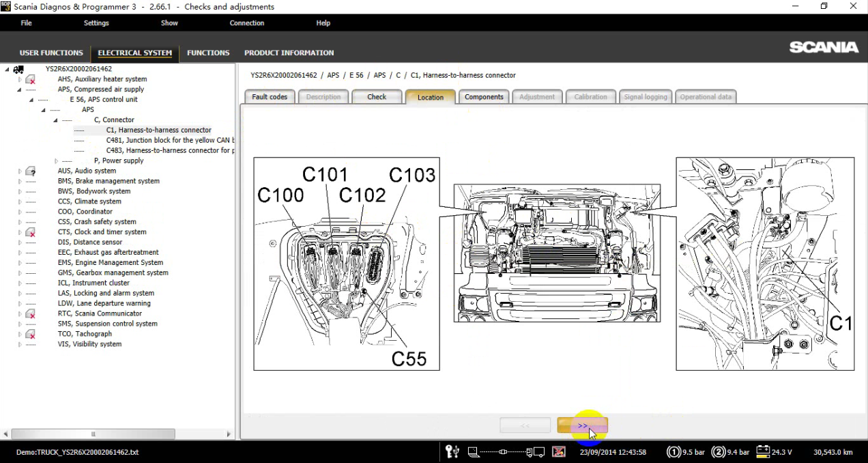Click the C1 connector location diagram
Viewport: 868px width, 463px height.
tap(765, 264)
